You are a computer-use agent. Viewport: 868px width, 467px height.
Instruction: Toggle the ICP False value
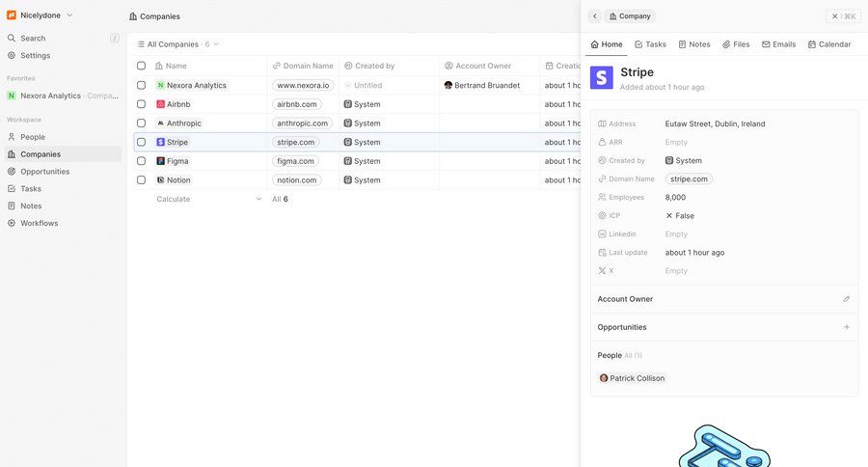coord(680,215)
